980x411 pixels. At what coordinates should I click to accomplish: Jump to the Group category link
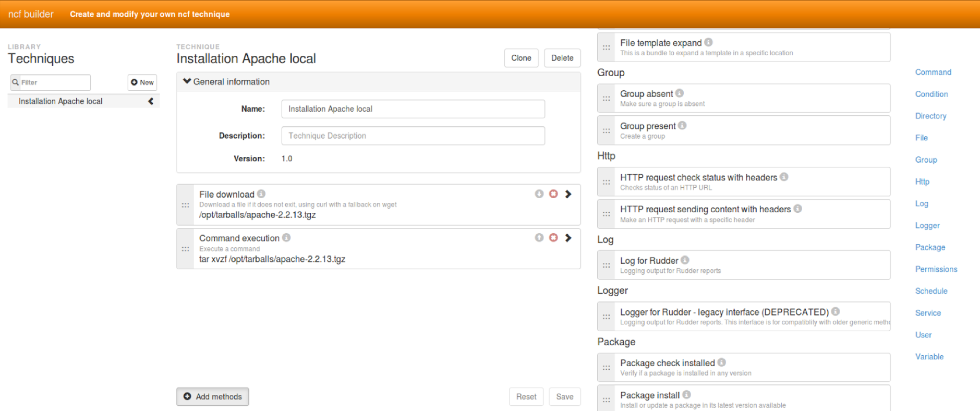click(926, 160)
